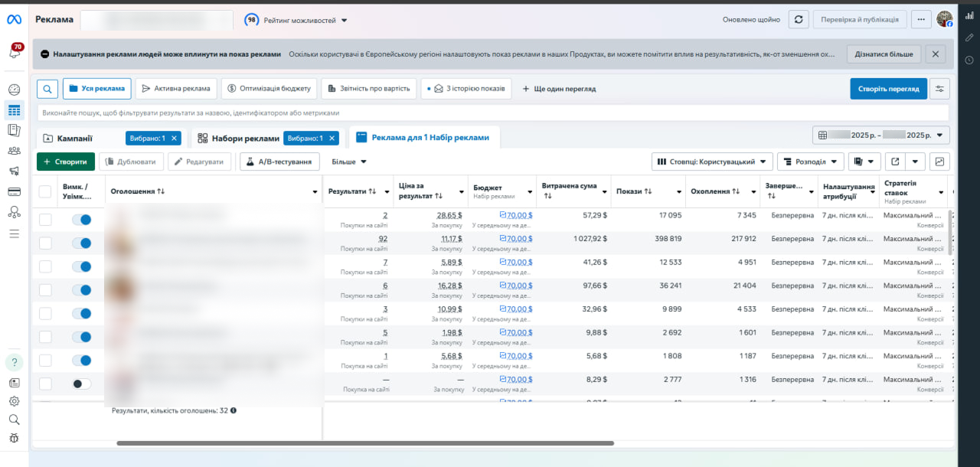
Task: Select the Звітність про вартість view
Action: (x=369, y=89)
